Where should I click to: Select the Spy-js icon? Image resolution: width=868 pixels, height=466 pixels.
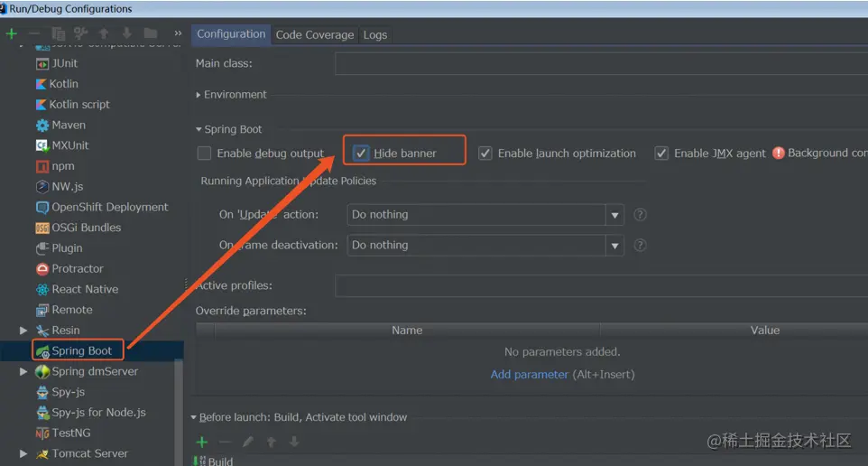coord(42,392)
